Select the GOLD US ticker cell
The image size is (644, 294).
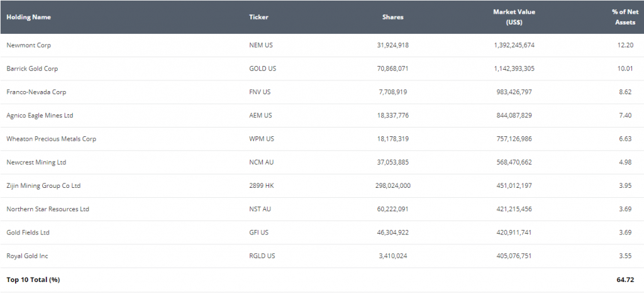[262, 68]
